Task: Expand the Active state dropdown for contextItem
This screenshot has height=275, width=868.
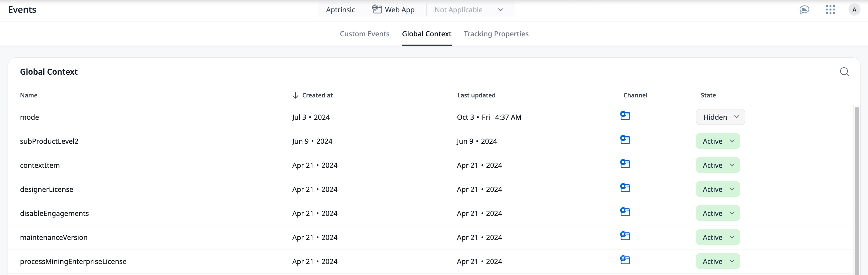Action: [x=718, y=165]
